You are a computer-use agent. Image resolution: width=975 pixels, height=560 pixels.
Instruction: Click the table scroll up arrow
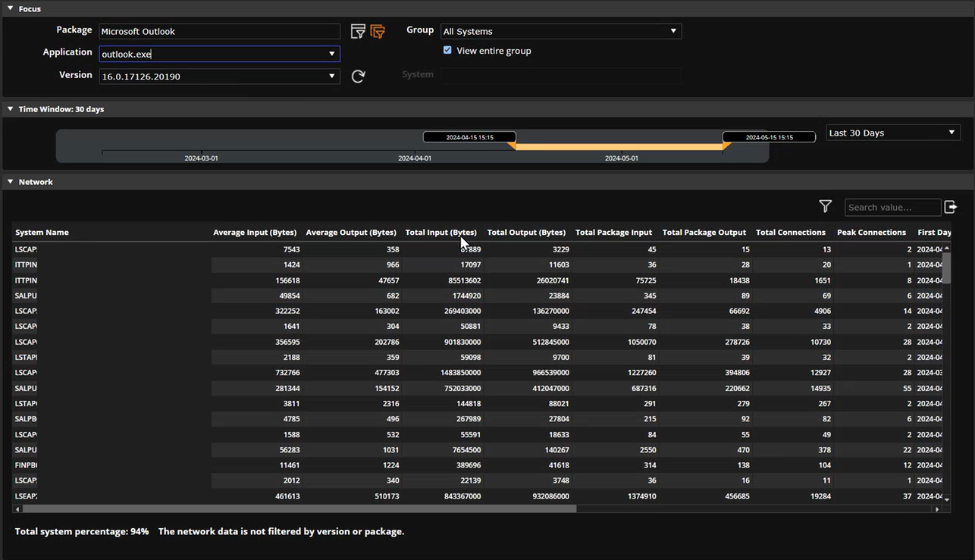click(946, 248)
